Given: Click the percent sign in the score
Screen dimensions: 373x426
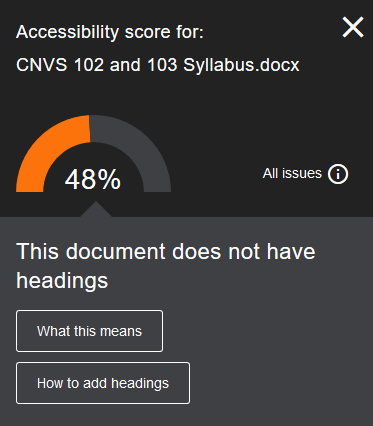Looking at the screenshot, I should [x=109, y=179].
